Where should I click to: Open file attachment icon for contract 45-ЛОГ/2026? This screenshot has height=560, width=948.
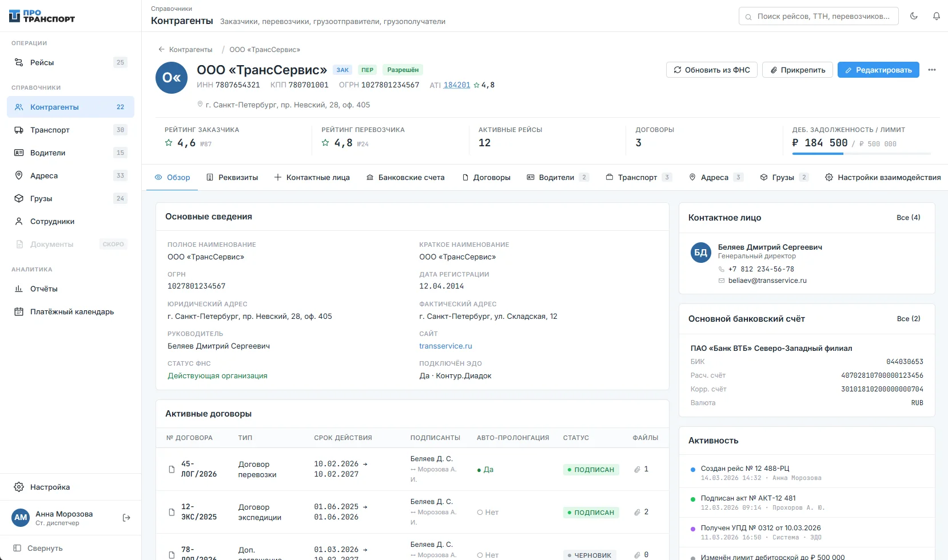(637, 469)
